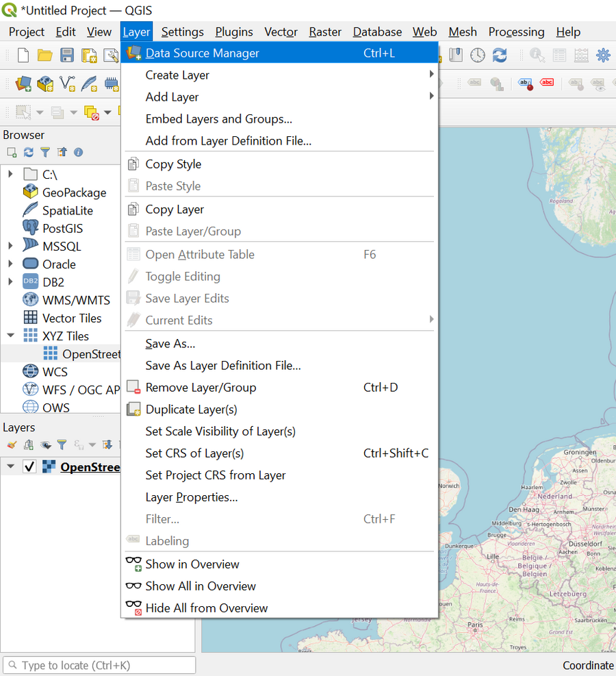Click the Show Spatial Bookmarks icon
The width and height of the screenshot is (616, 676).
(x=456, y=55)
